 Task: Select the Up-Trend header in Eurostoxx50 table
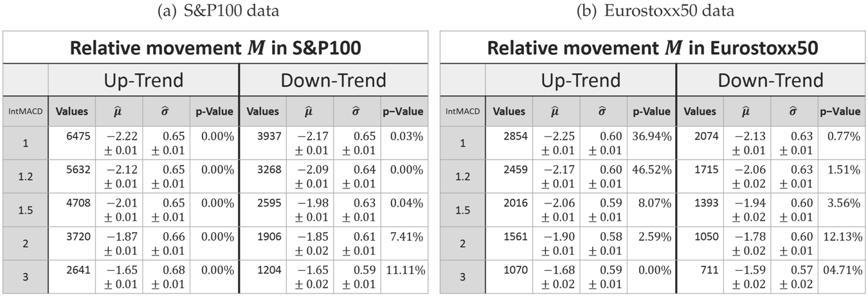click(x=581, y=80)
